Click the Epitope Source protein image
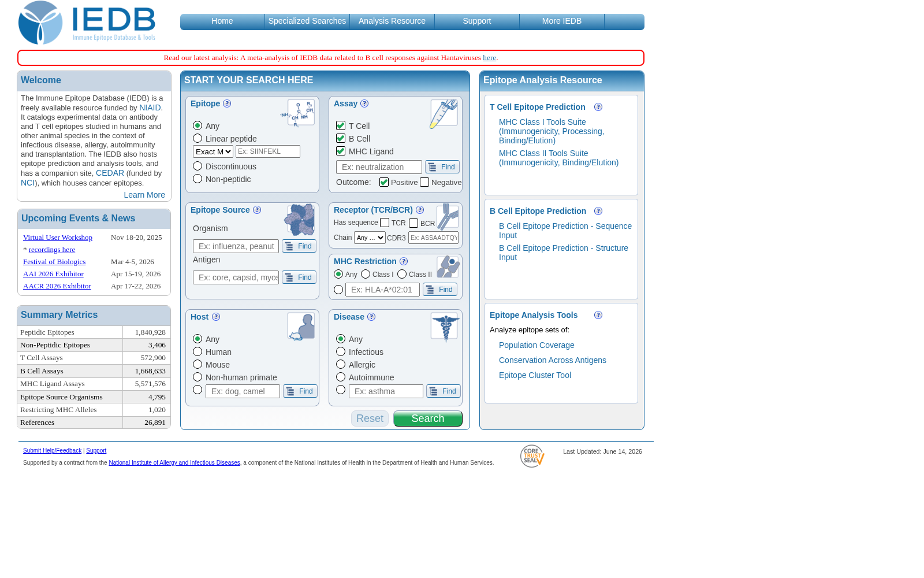Viewport: 924px width, 578px height. [x=300, y=220]
